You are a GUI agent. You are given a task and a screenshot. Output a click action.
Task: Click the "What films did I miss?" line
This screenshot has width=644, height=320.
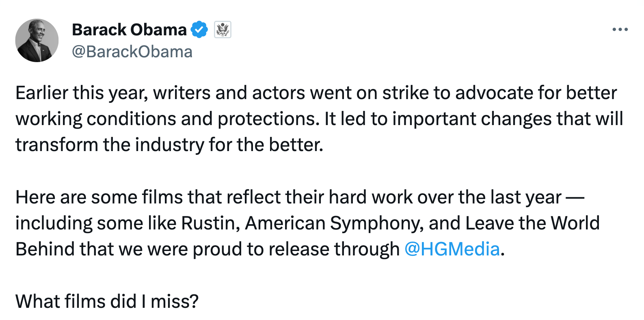click(107, 301)
